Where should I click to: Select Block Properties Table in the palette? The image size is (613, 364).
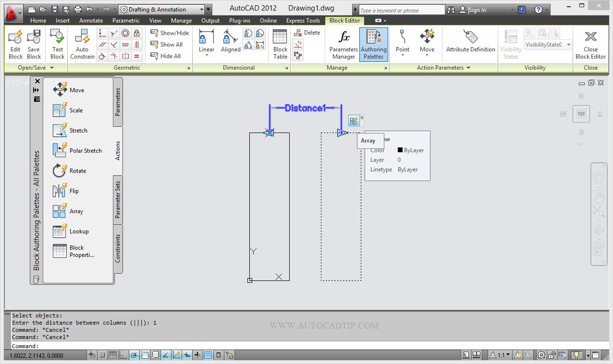click(74, 251)
